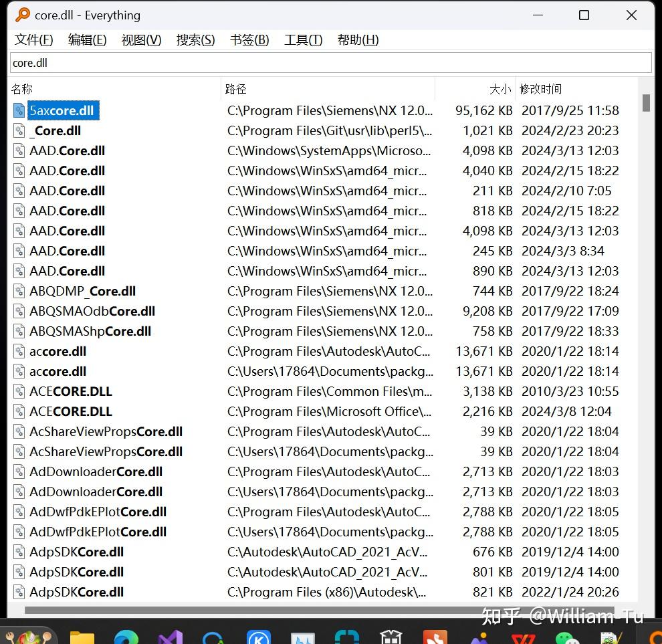This screenshot has height=644, width=662.
Task: Open Microsoft Edge from the taskbar
Action: click(126, 637)
